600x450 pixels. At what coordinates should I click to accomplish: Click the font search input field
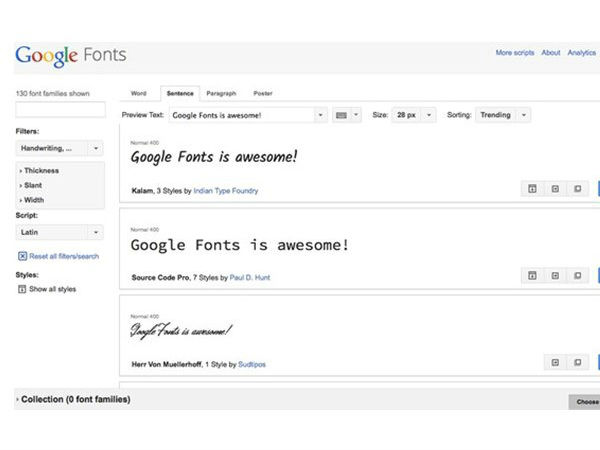pos(60,110)
